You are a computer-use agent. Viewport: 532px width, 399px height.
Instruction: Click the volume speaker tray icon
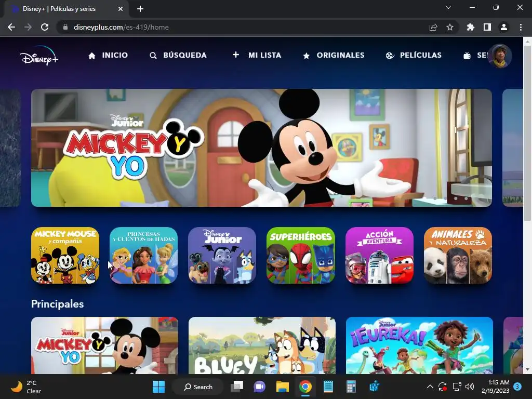[470, 387]
